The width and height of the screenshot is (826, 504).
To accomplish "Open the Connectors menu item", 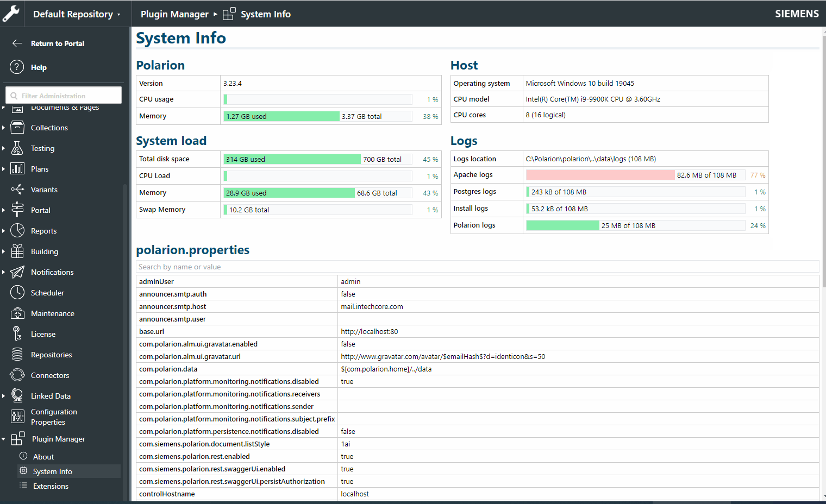I will [50, 375].
